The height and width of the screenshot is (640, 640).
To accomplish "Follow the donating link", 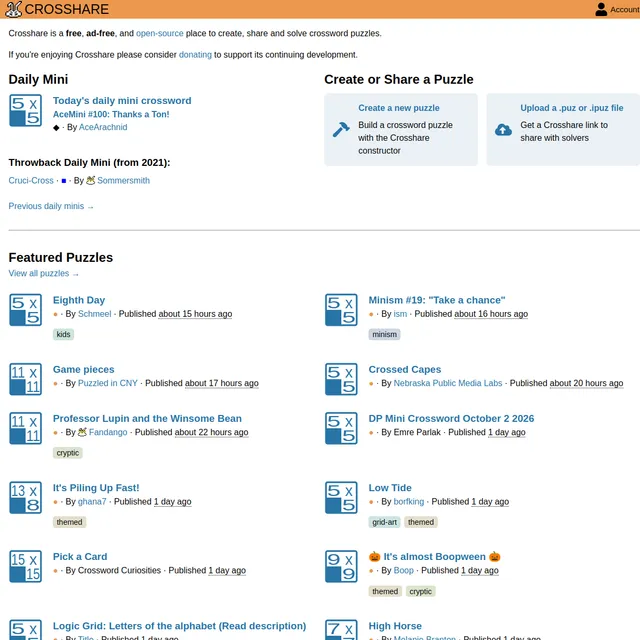I will point(195,55).
